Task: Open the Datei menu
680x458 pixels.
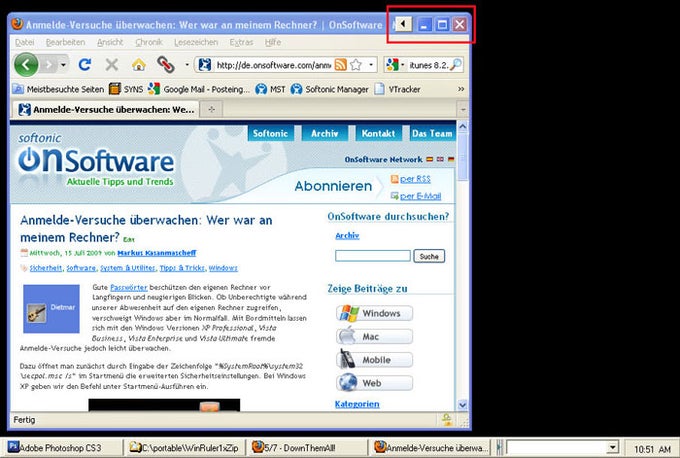Action: (24, 42)
